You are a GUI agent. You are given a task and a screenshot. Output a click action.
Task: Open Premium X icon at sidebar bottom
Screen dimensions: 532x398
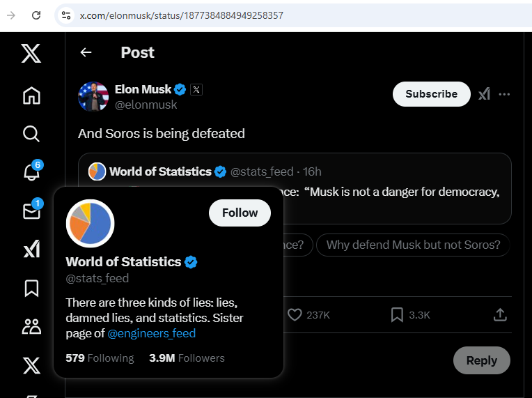(x=31, y=365)
